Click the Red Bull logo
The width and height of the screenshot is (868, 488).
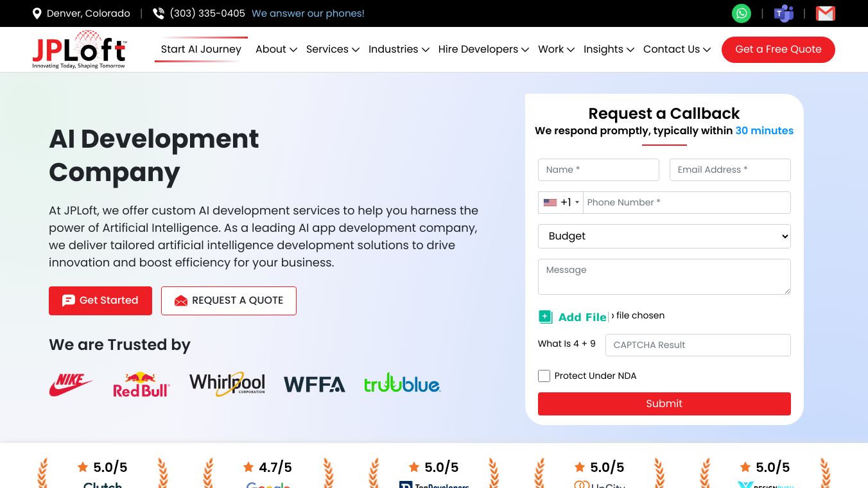(141, 384)
